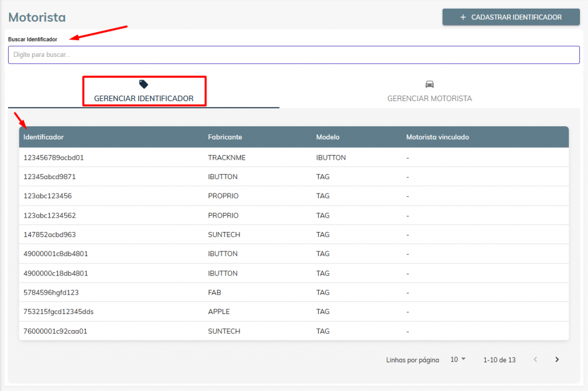Click the IBUTTON model cell
This screenshot has width=588, height=391.
click(x=331, y=158)
